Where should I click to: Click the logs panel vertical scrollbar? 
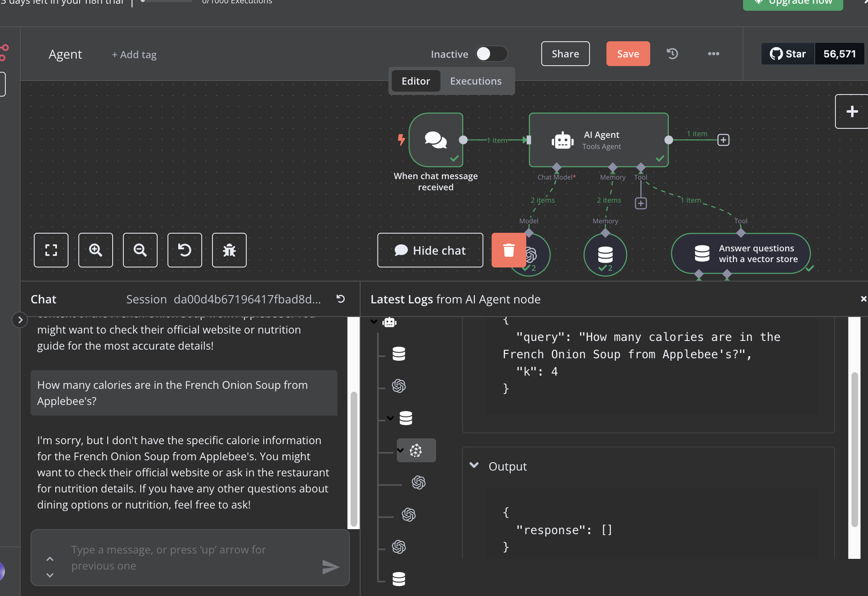[854, 449]
